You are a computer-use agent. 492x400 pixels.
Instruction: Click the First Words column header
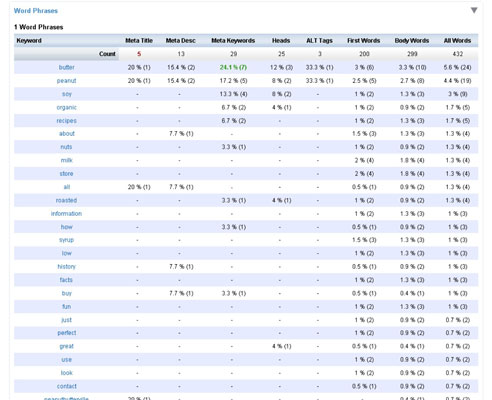(x=364, y=41)
